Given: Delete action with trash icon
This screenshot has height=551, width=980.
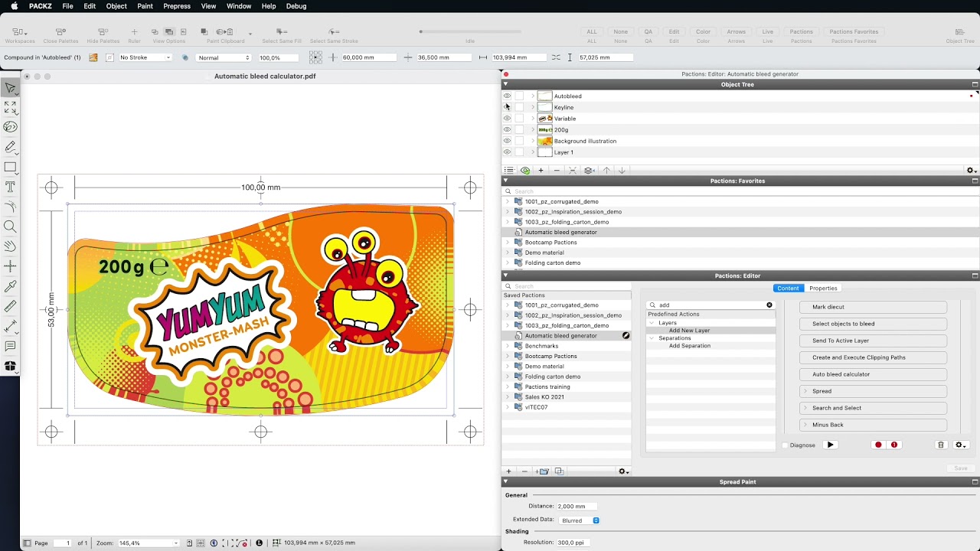Looking at the screenshot, I should point(941,445).
